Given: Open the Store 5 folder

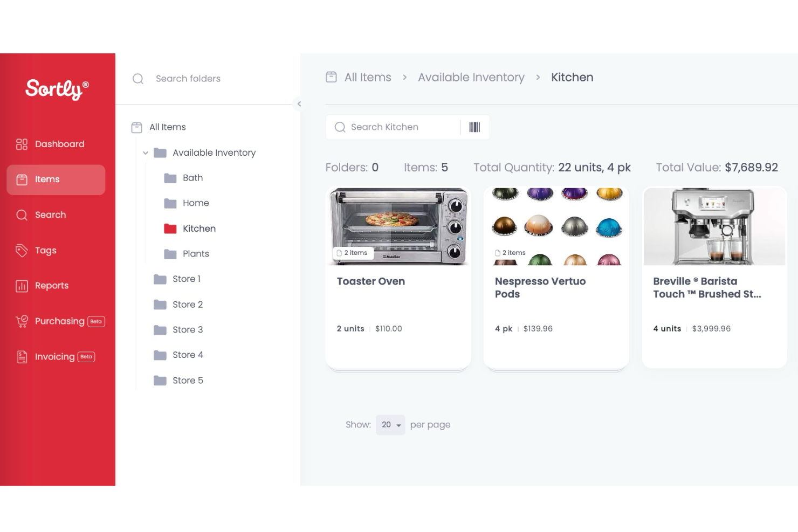Looking at the screenshot, I should 188,381.
